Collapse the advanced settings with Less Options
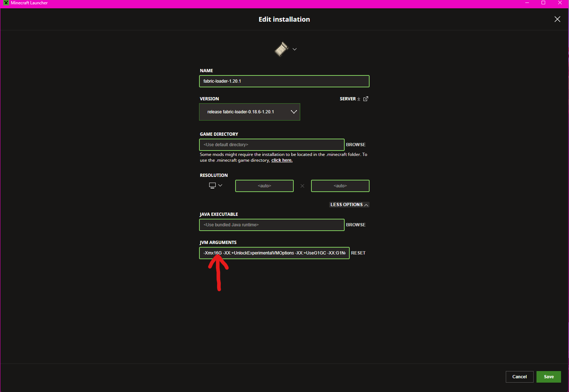This screenshot has height=392, width=569. click(349, 205)
